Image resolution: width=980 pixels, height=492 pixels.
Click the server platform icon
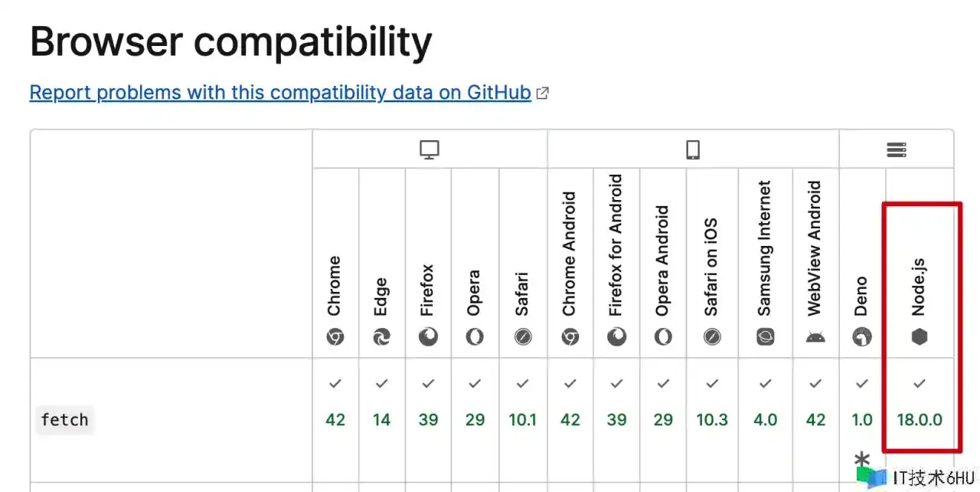tap(897, 149)
